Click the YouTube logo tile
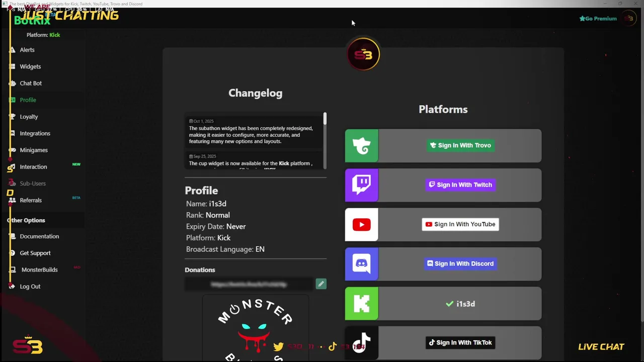Screen dimensions: 644x362 coord(361,225)
